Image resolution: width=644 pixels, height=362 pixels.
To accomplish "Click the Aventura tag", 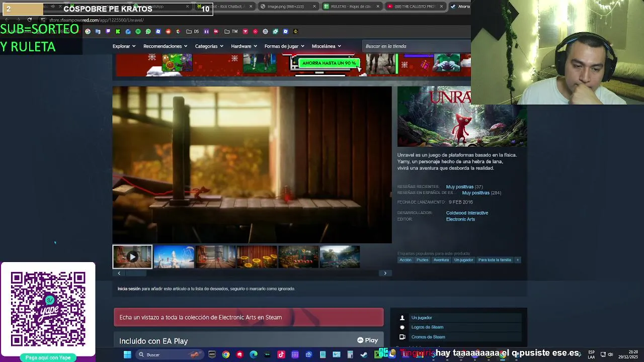I will tap(441, 260).
